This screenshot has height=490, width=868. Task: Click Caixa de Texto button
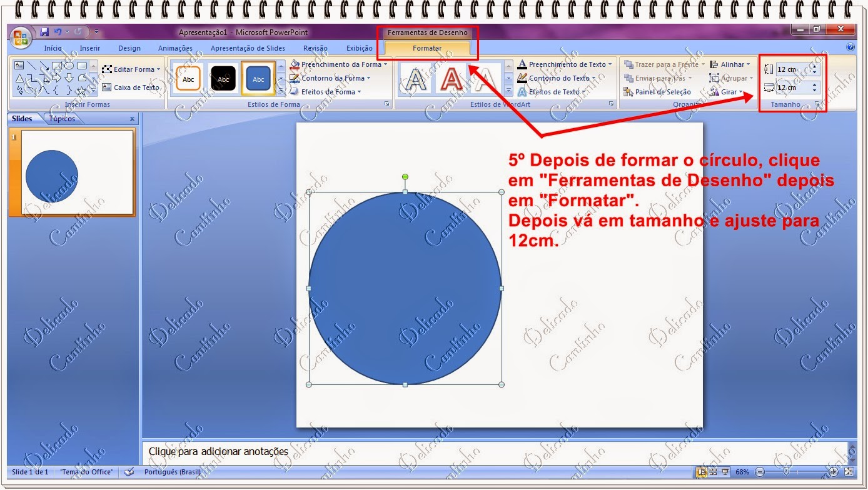pos(131,87)
